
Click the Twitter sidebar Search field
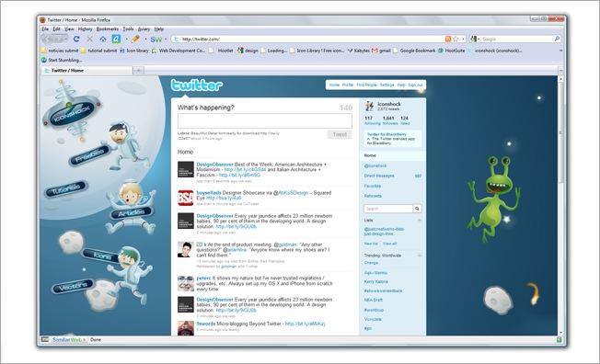[x=388, y=209]
